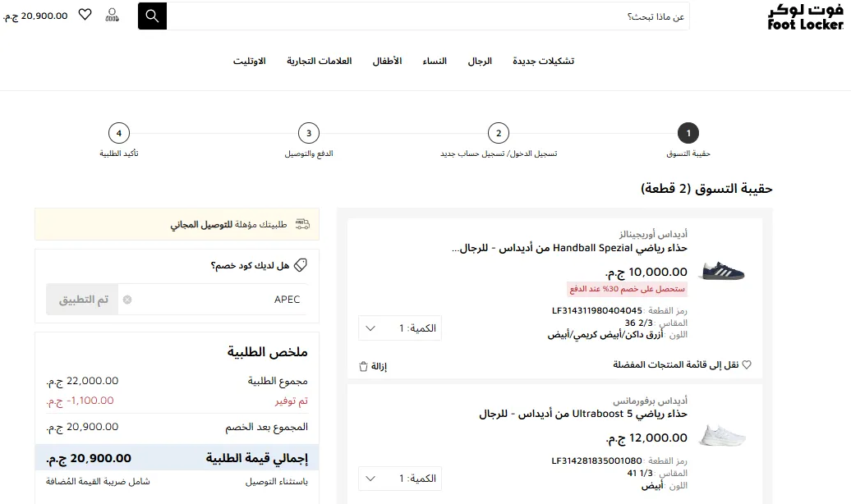Click 'أديداس أوريجينالز' brand label
Viewport: 851px width, 504px height.
653,235
